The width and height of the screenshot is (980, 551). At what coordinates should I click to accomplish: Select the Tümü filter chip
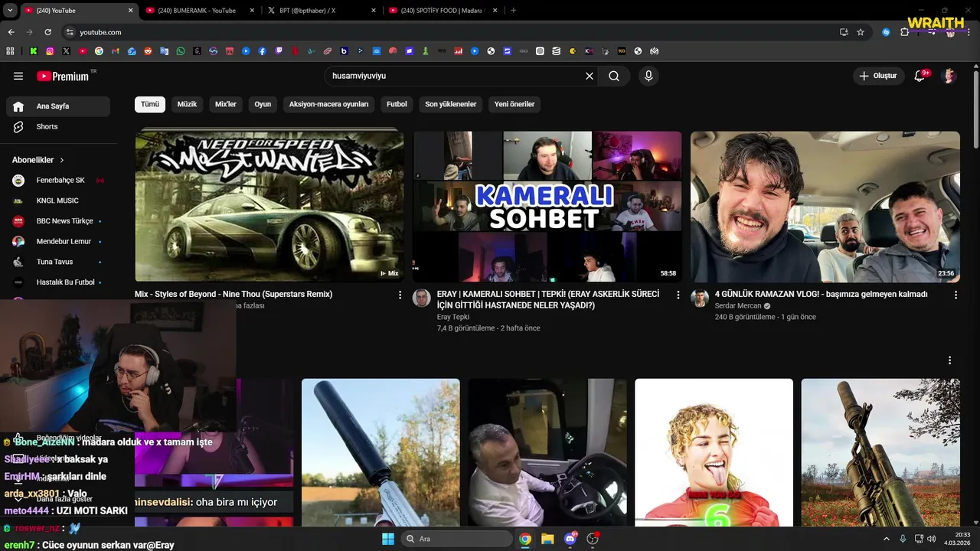pyautogui.click(x=150, y=104)
